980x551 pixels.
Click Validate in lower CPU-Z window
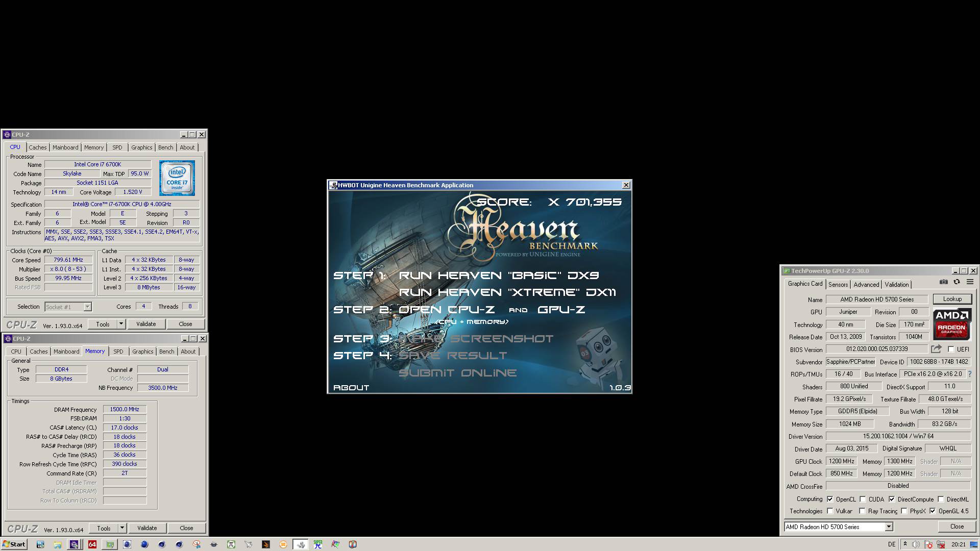(147, 528)
